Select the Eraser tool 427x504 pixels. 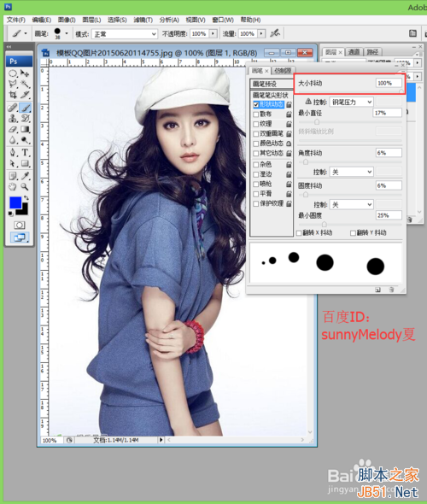coord(13,130)
